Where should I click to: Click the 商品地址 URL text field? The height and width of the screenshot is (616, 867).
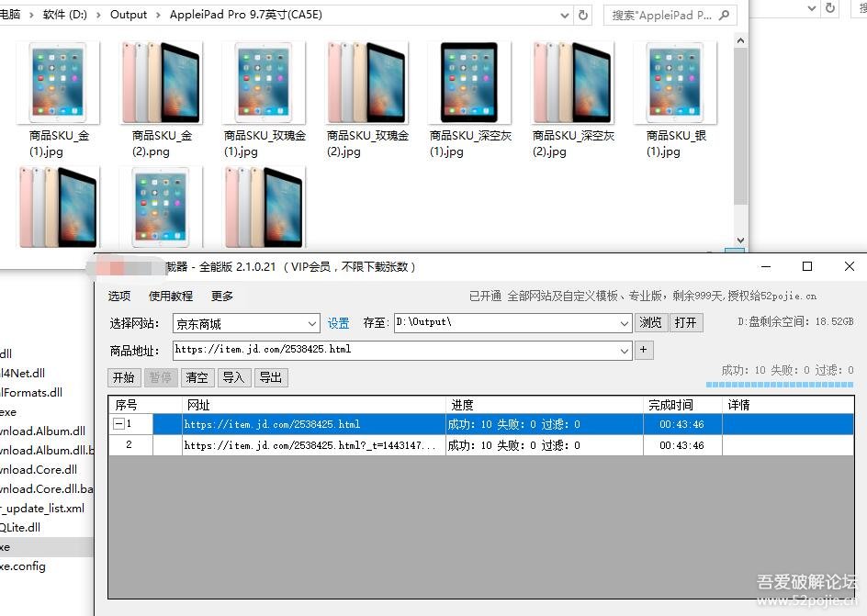click(397, 351)
